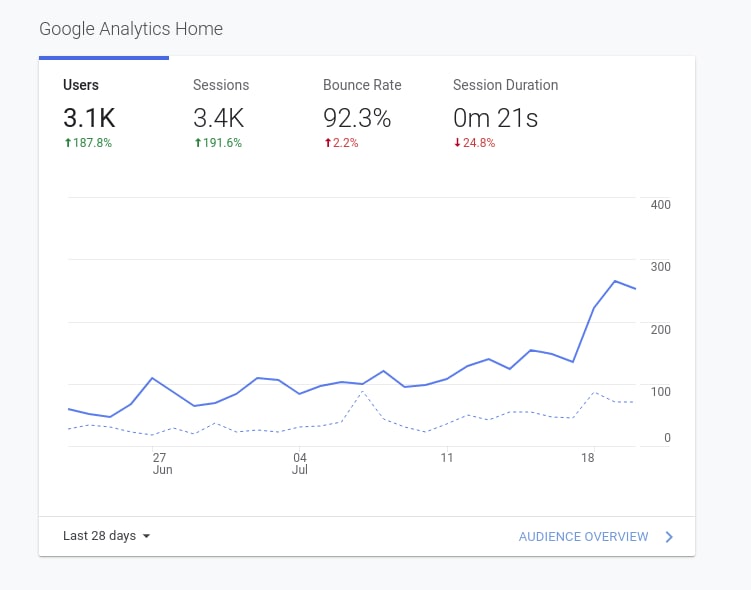Viewport: 751px width, 590px height.
Task: Click the 24.8% session duration decrease indicator
Action: [475, 143]
